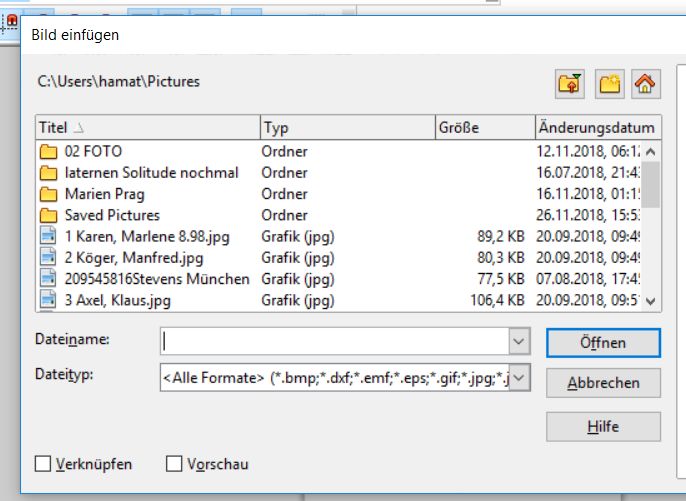The width and height of the screenshot is (686, 501).
Task: Open Hilfe for this dialog
Action: pos(603,426)
